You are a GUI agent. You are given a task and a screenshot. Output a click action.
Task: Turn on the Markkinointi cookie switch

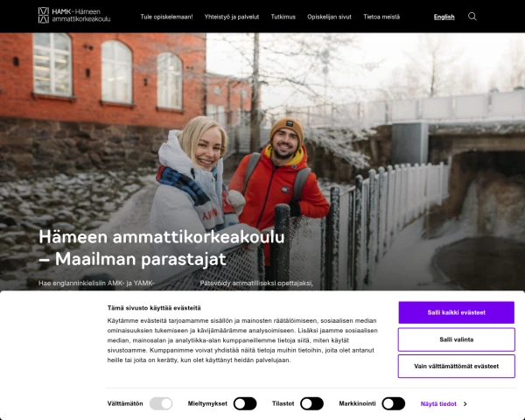[x=394, y=403]
